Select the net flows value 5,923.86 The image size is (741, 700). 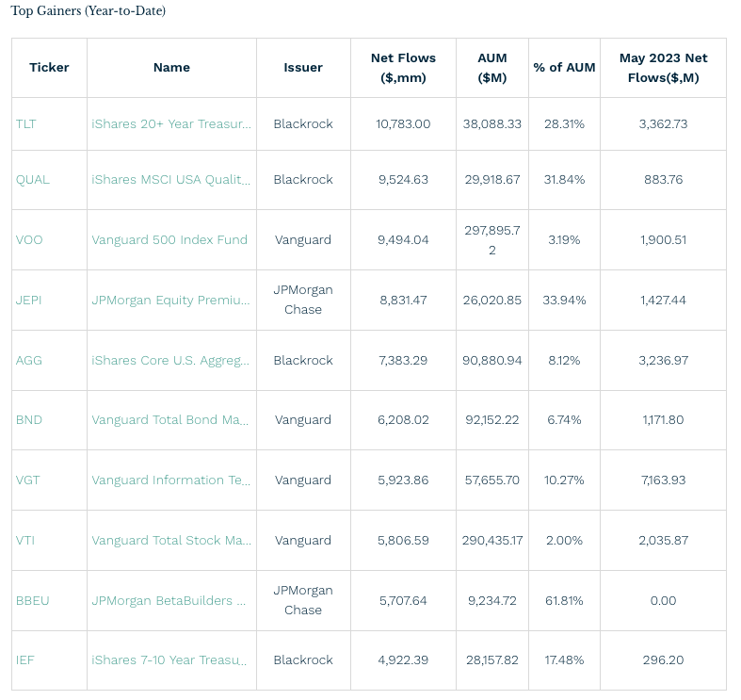click(403, 480)
